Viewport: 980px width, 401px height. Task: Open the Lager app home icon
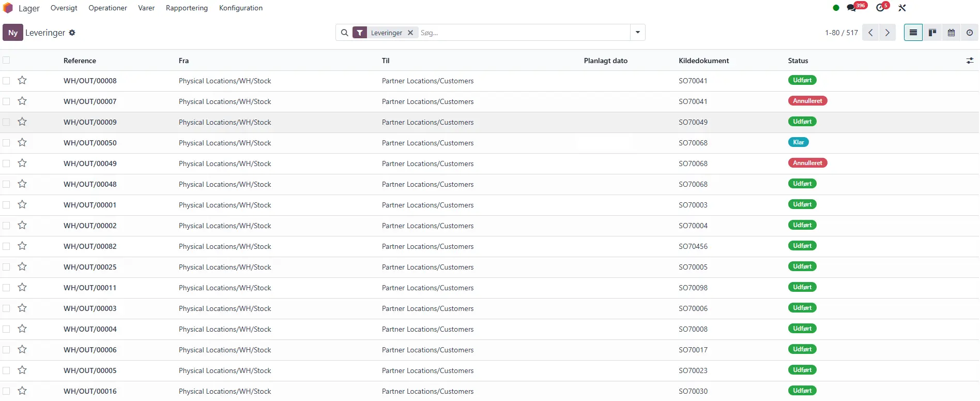pyautogui.click(x=8, y=8)
